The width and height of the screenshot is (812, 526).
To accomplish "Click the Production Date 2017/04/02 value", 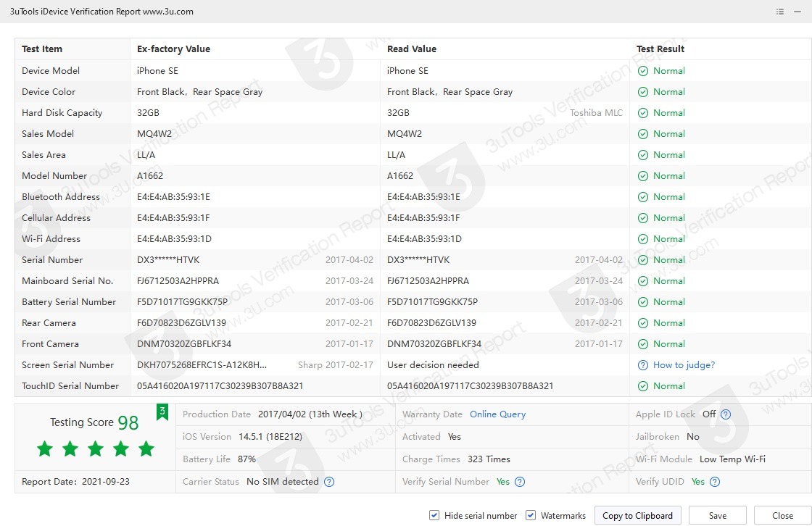I will 310,414.
